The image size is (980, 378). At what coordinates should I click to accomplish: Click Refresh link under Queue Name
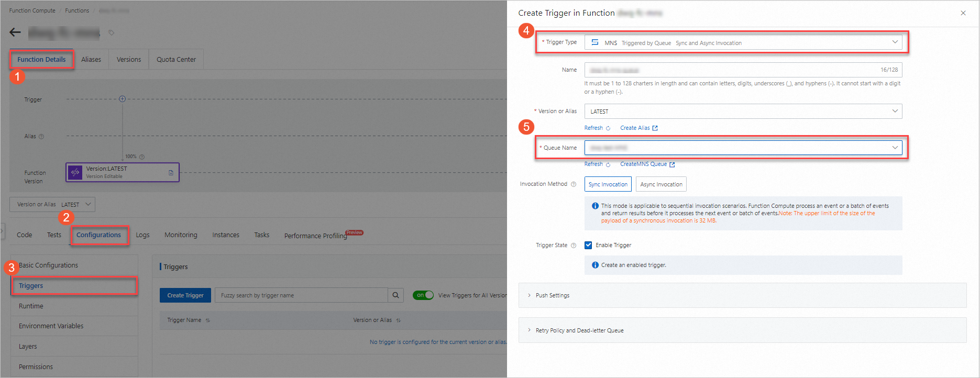[593, 164]
